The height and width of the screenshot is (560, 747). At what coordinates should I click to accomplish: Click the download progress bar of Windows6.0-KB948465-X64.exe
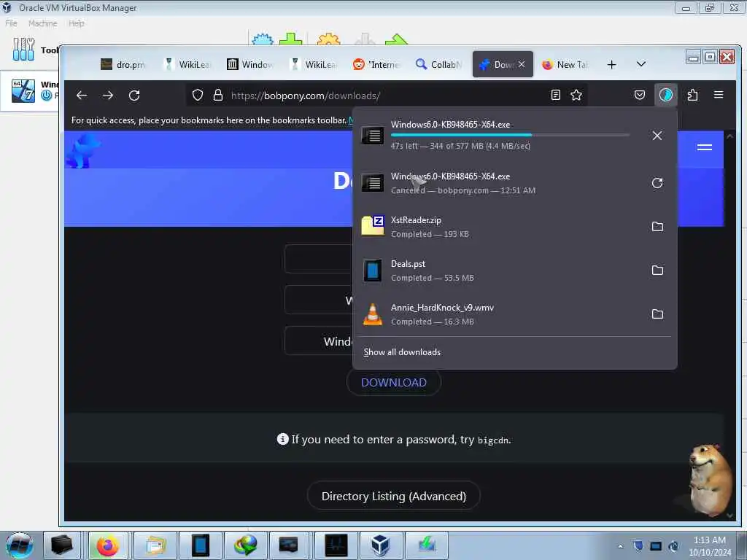[510, 135]
